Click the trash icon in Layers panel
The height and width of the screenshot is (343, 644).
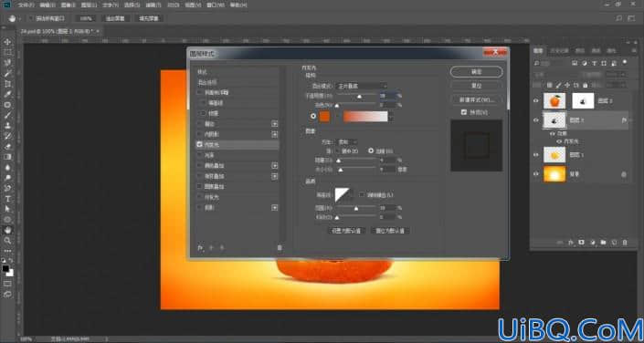point(625,243)
